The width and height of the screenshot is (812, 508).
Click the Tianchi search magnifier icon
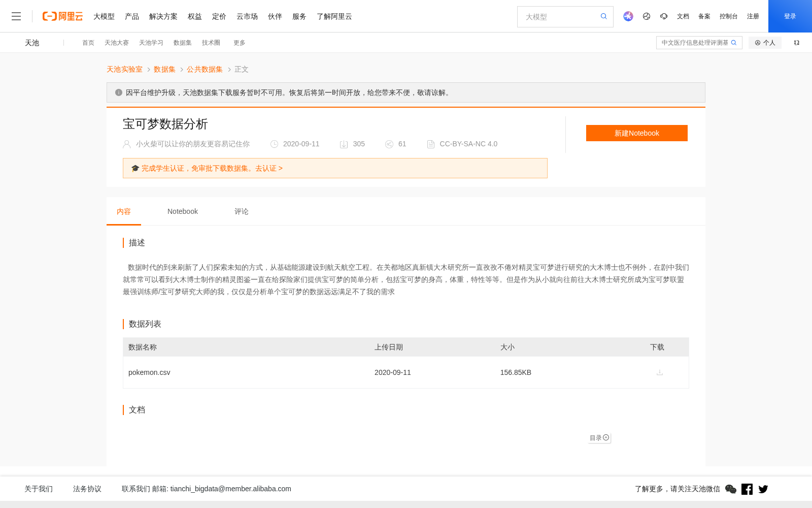(734, 43)
